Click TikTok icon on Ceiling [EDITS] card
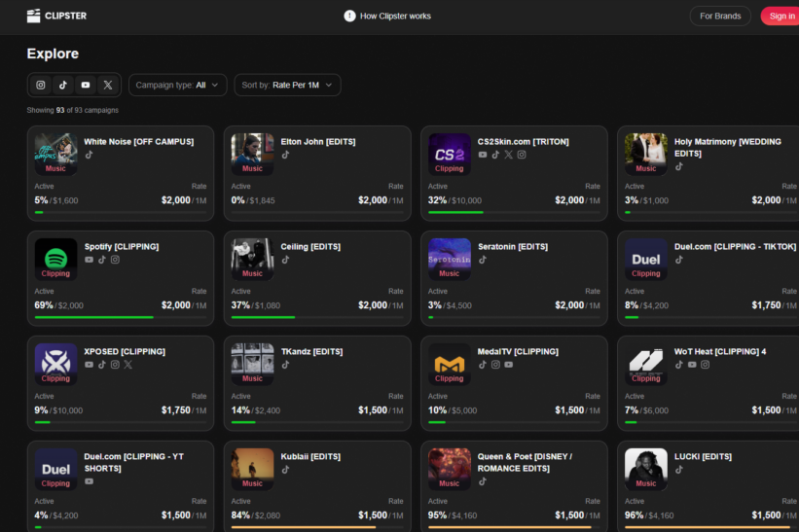The width and height of the screenshot is (799, 532). point(286,260)
